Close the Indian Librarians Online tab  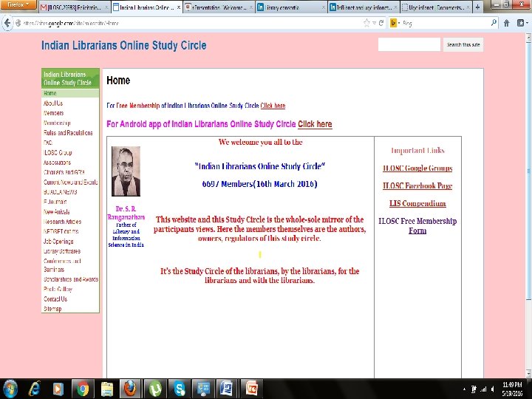179,7
